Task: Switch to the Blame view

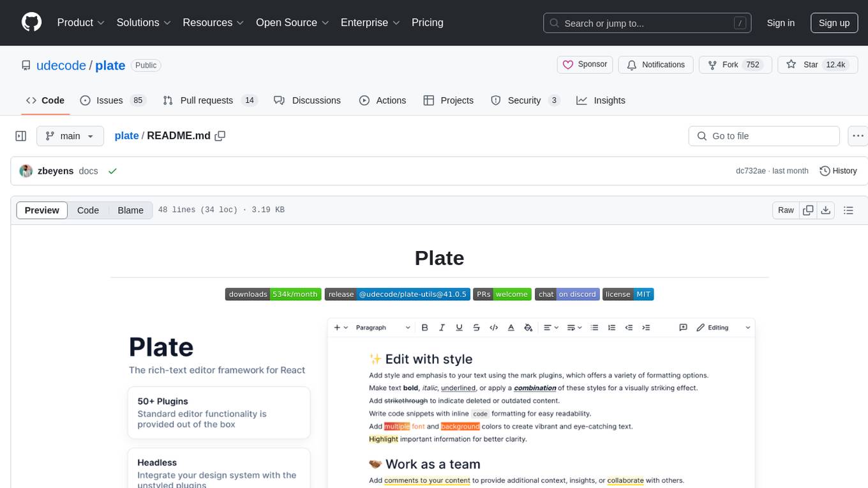Action: click(130, 210)
